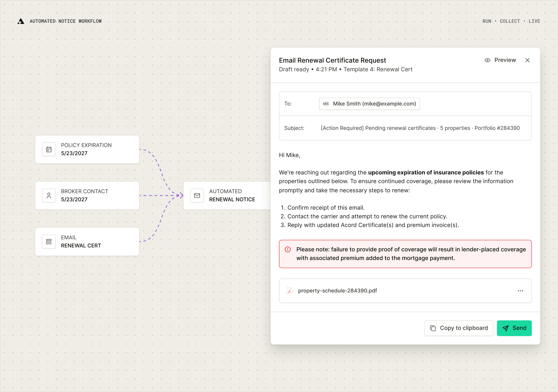The height and width of the screenshot is (392, 558).
Task: Click the triangular app logo icon
Action: [x=21, y=21]
